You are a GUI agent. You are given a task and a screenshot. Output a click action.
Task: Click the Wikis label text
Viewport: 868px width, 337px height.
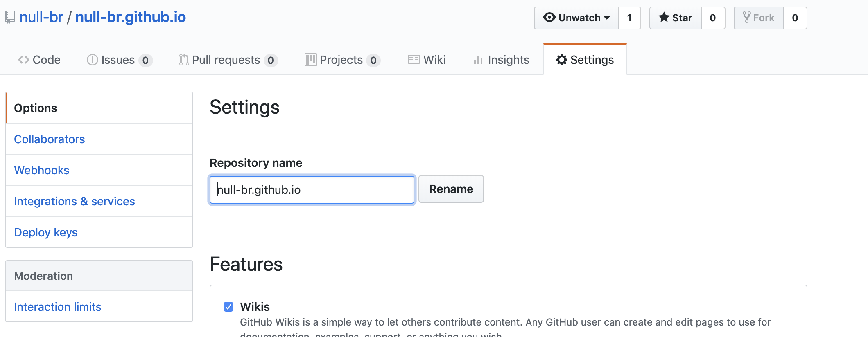coord(255,307)
